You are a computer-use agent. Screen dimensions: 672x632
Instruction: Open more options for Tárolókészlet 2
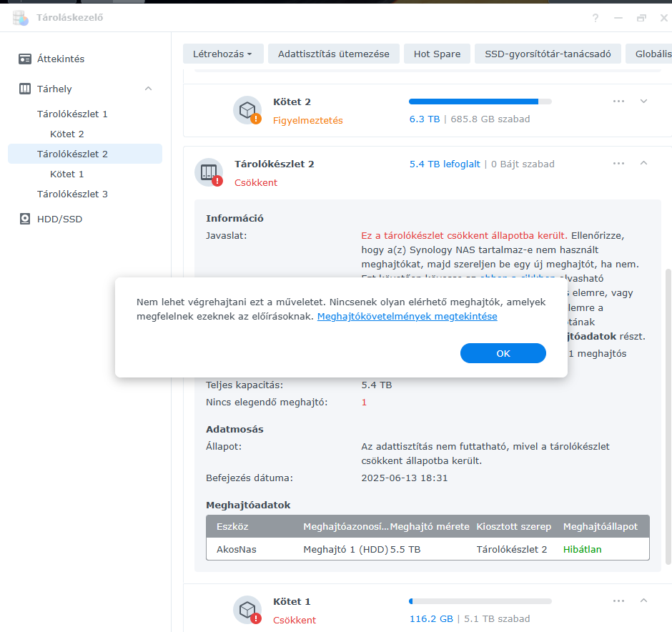coord(618,163)
